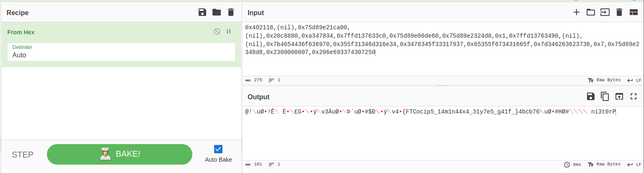The image size is (644, 173).
Task: Reset the pane layout
Action: 634,12
